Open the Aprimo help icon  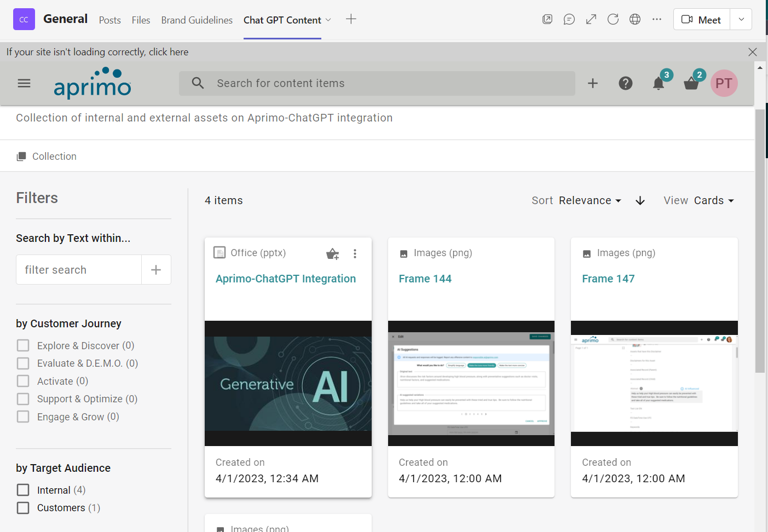pos(626,83)
